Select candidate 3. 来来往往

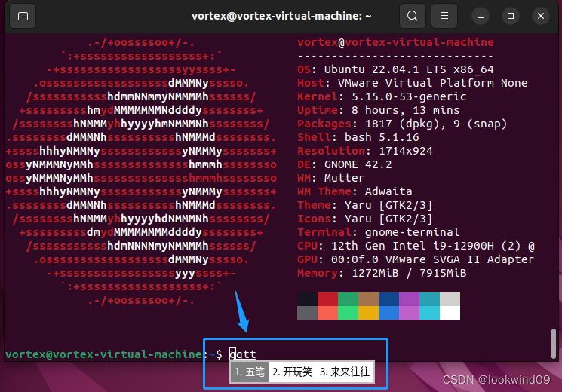point(345,372)
